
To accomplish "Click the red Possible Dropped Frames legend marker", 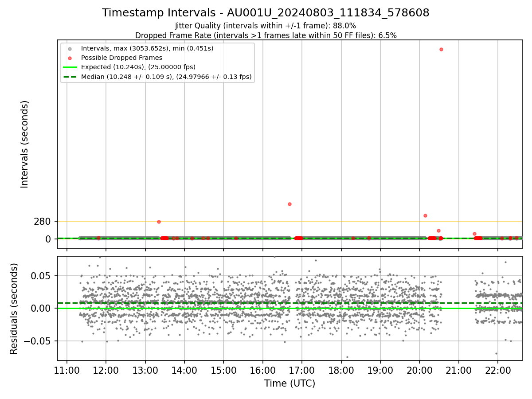I will [x=70, y=58].
